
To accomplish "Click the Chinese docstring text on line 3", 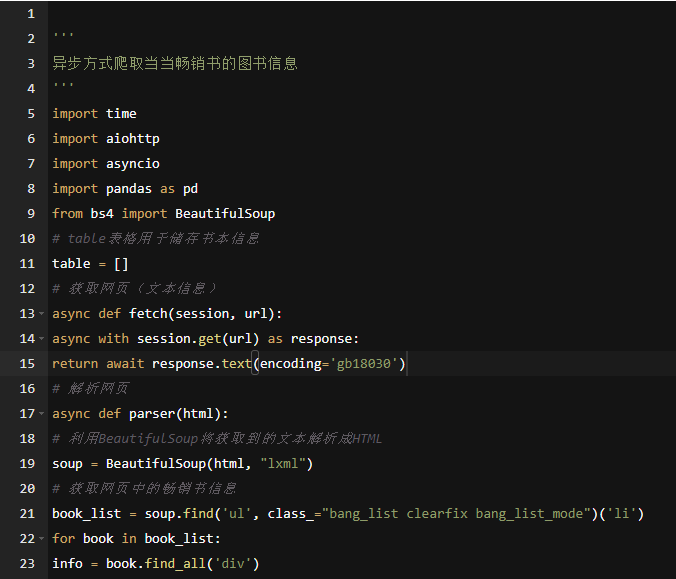I will (x=175, y=64).
